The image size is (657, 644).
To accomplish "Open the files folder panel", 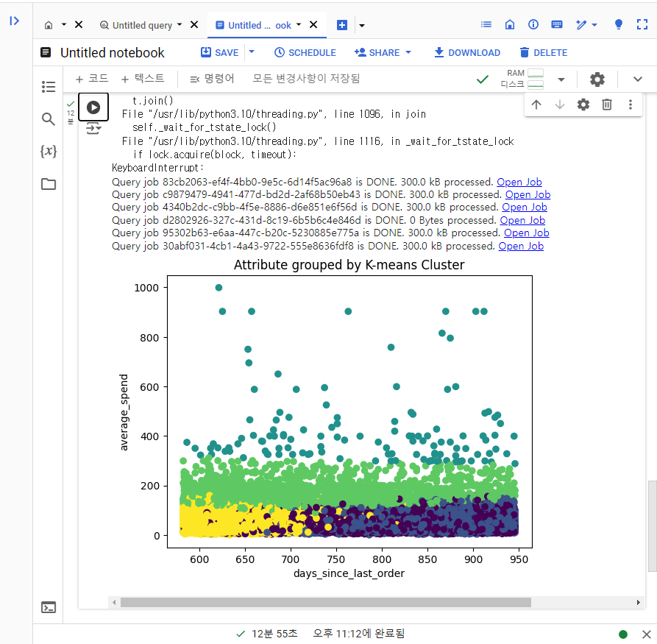I will (49, 184).
